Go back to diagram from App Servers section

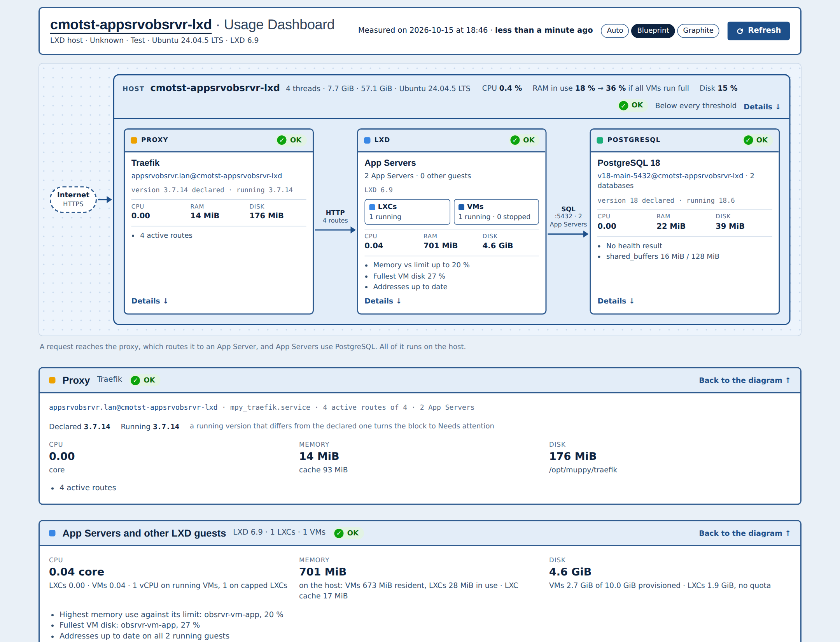[745, 533]
